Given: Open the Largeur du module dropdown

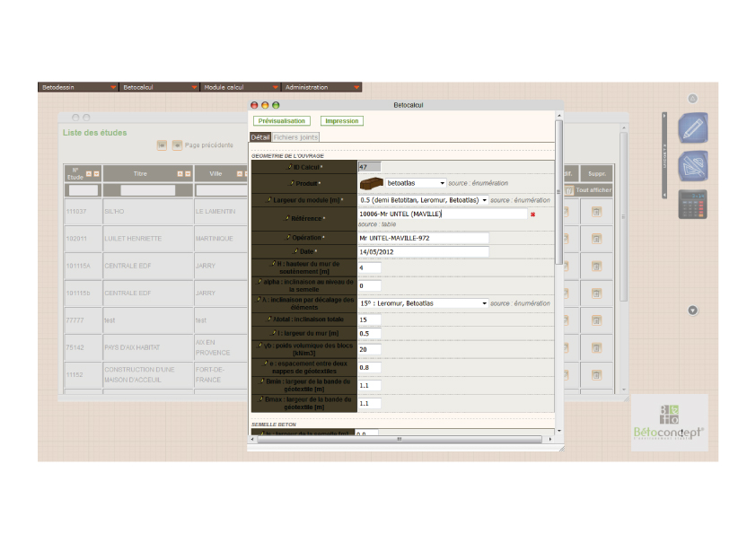Looking at the screenshot, I should [x=423, y=200].
